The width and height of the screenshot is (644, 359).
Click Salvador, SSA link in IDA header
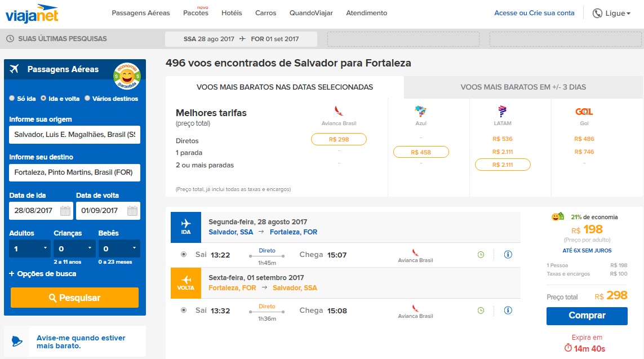(231, 232)
